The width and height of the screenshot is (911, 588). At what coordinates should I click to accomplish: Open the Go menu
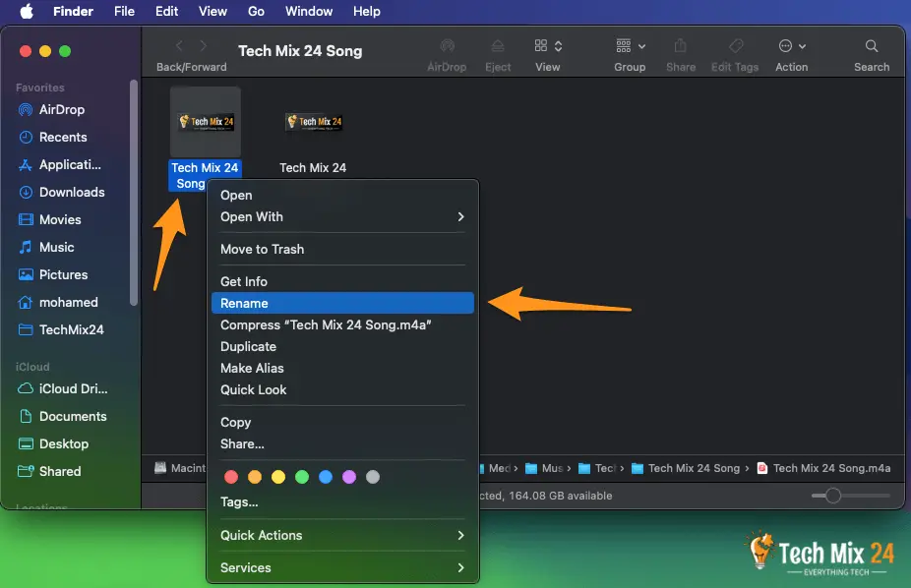[256, 11]
